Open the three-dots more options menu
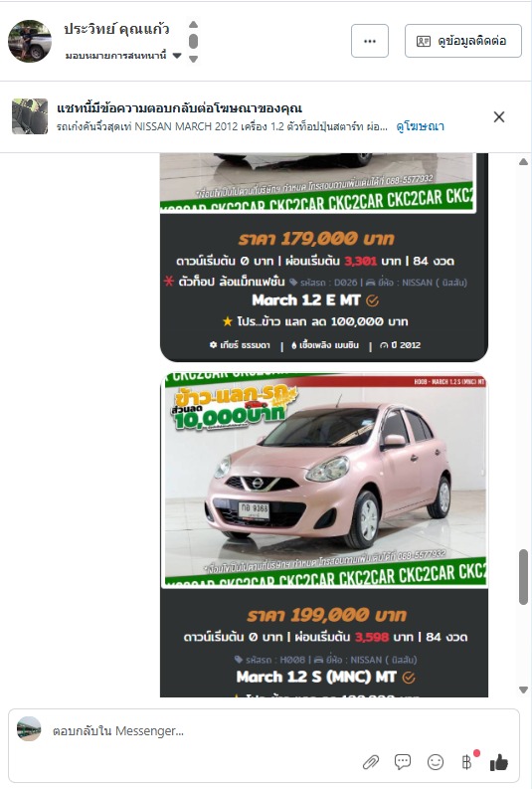The width and height of the screenshot is (532, 789). (370, 41)
